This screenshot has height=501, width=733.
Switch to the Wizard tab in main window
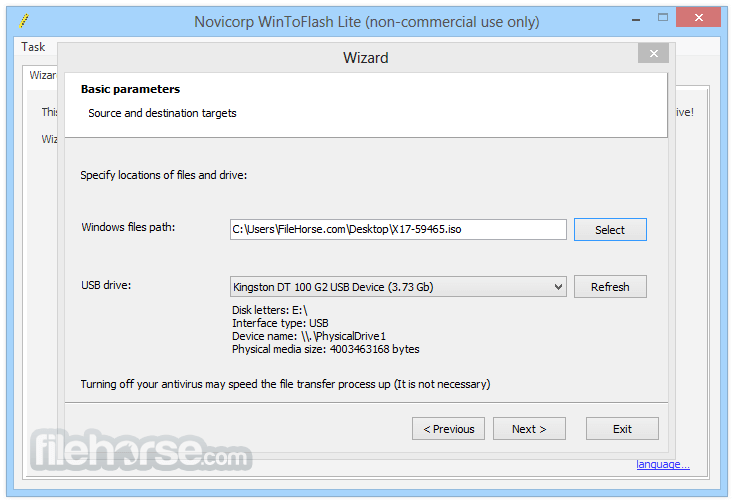[x=41, y=75]
